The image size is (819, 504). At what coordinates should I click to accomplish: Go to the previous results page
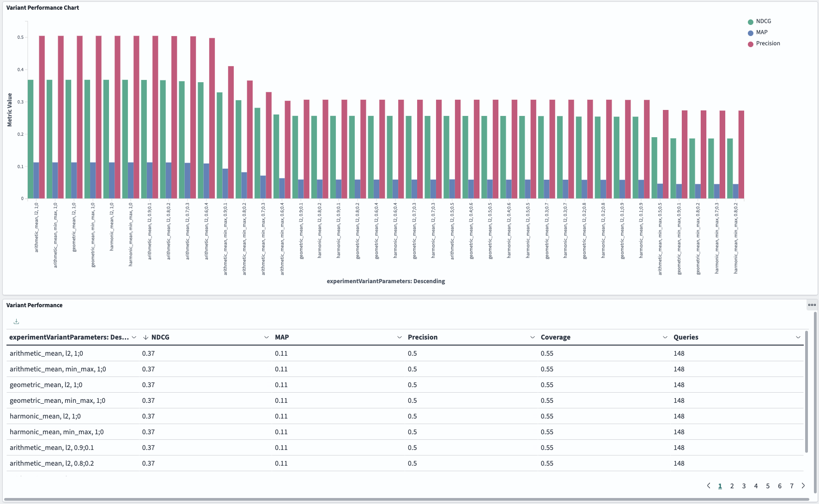(x=708, y=486)
